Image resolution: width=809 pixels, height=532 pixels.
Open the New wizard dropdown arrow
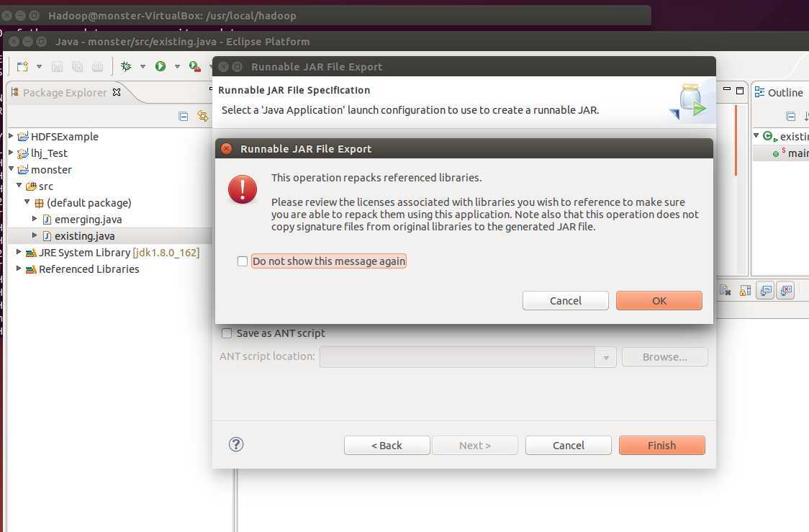[x=39, y=66]
